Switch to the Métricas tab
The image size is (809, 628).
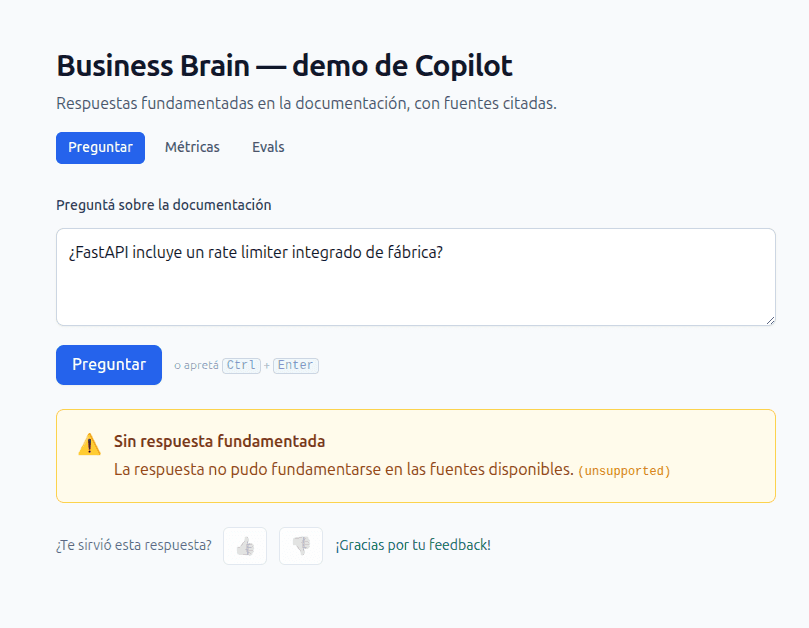[192, 147]
